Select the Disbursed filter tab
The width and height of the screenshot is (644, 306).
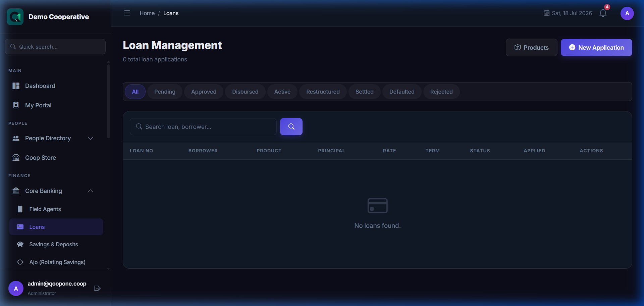click(245, 92)
